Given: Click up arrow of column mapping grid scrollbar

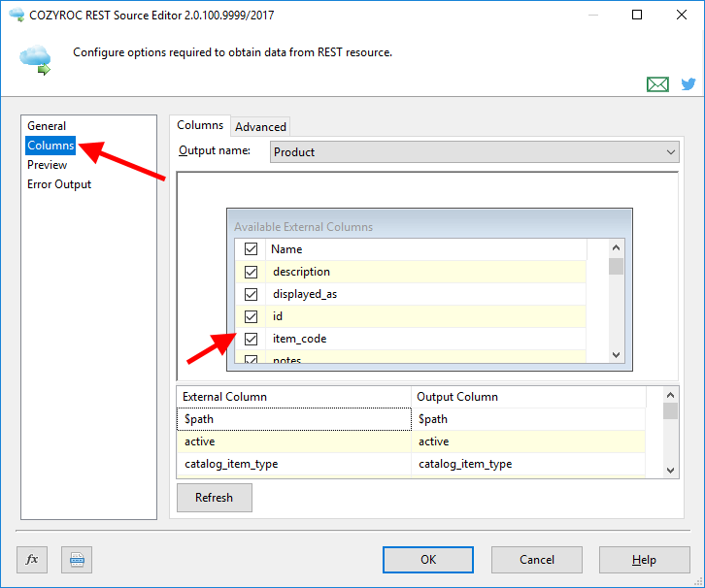Looking at the screenshot, I should click(x=670, y=395).
